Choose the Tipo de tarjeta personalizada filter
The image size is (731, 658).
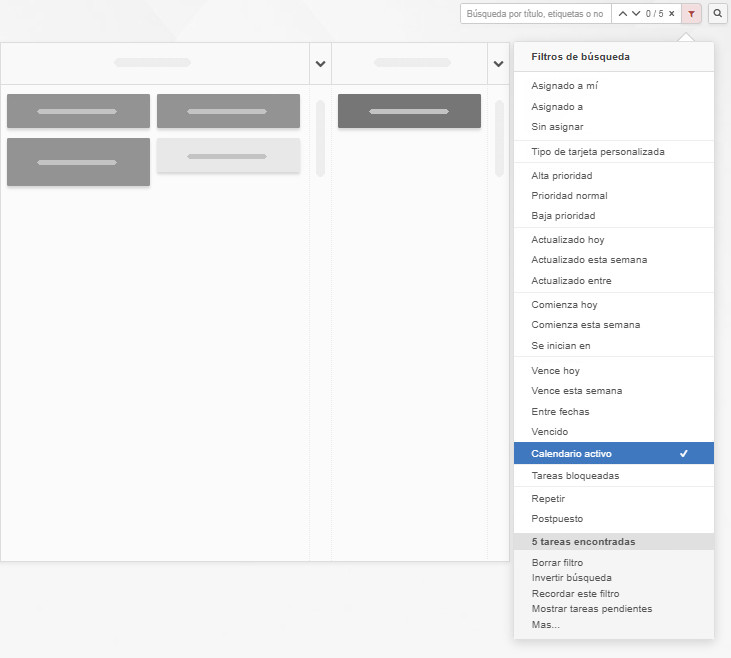pos(597,152)
